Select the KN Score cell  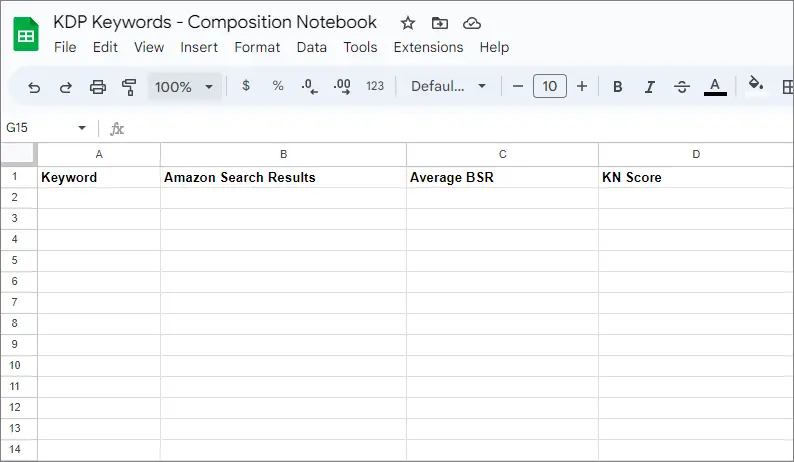click(x=696, y=177)
